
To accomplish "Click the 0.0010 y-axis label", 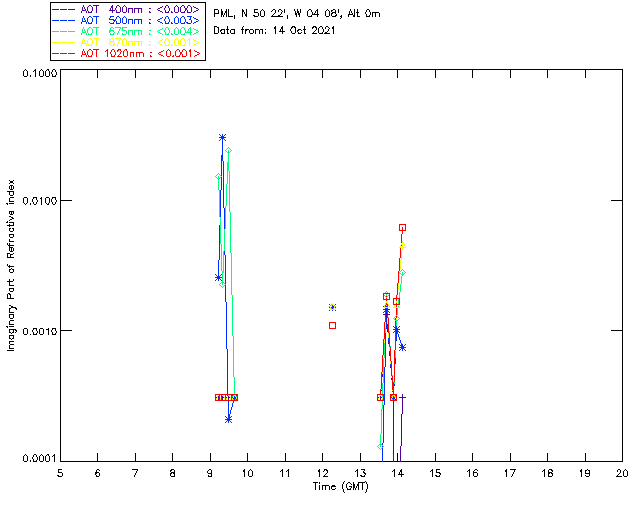I will pos(39,331).
